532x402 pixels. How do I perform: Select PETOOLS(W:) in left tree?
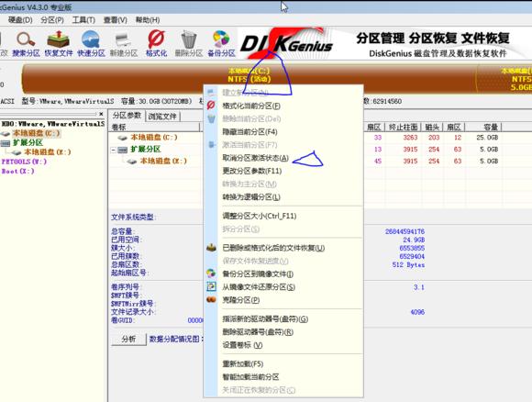click(24, 162)
